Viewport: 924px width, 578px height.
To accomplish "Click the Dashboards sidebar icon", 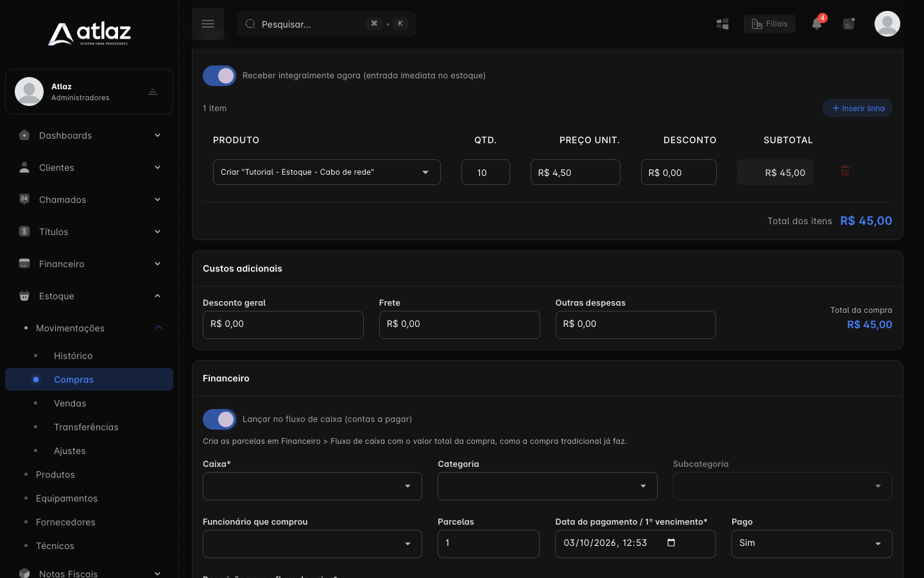I will 24,136.
